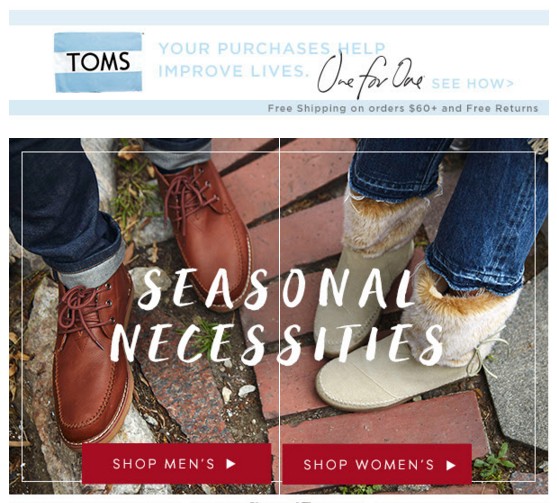Image resolution: width=557 pixels, height=503 pixels.
Task: Click the One for One script signature
Action: [x=370, y=77]
